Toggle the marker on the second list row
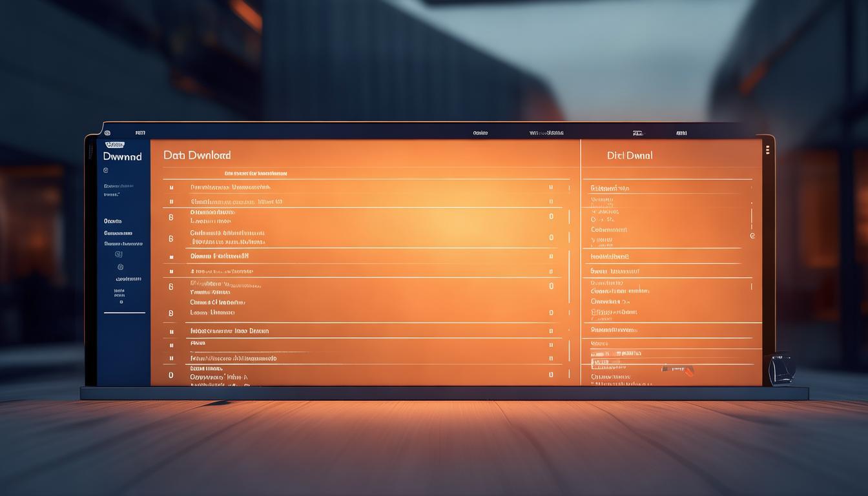Screen dimensions: 868x496 (x=171, y=201)
